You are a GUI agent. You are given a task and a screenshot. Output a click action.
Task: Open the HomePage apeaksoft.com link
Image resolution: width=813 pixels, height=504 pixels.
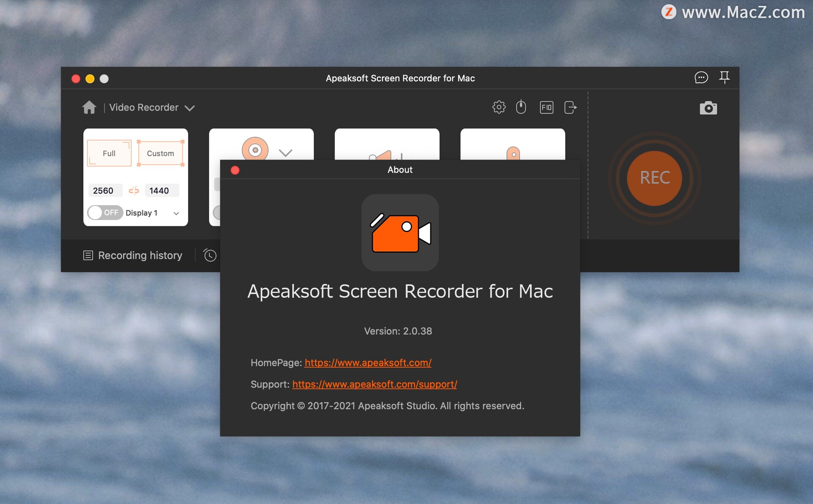(368, 363)
